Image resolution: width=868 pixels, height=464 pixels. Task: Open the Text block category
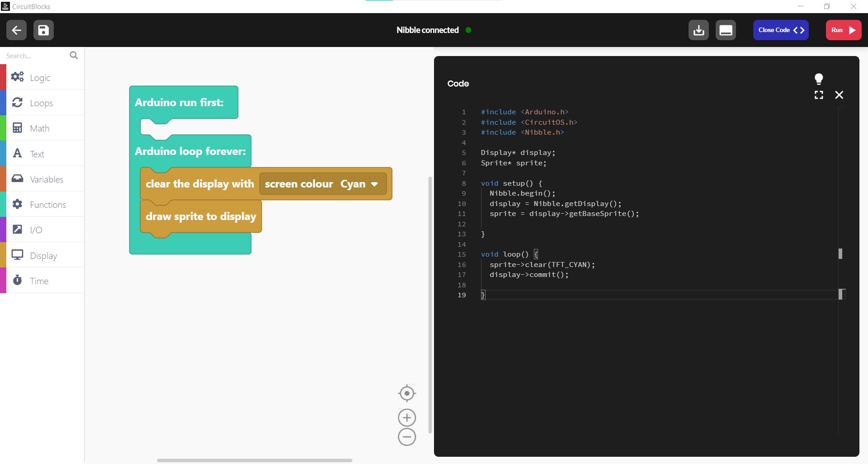(42, 154)
